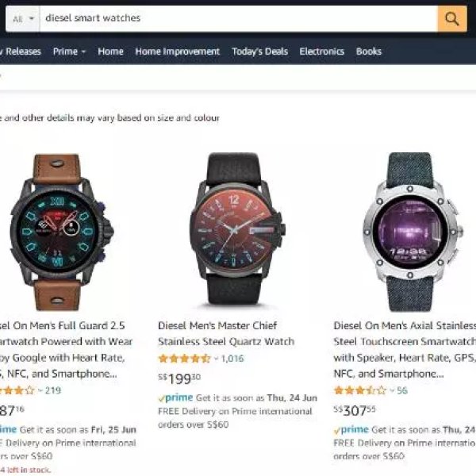Click the brown strap Full Guard watch image
This screenshot has height=476, width=476.
(61, 232)
